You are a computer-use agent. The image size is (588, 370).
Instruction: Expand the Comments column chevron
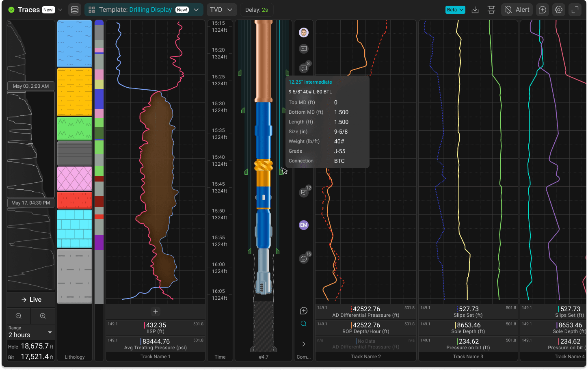point(304,344)
